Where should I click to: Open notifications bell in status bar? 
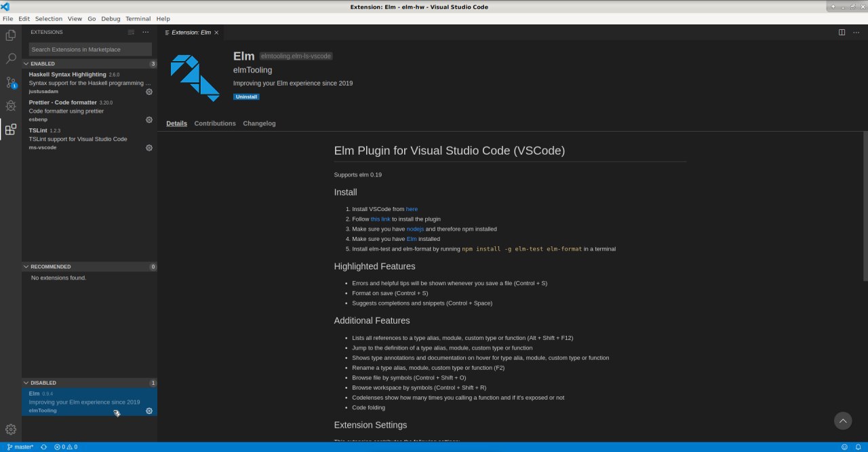click(859, 447)
